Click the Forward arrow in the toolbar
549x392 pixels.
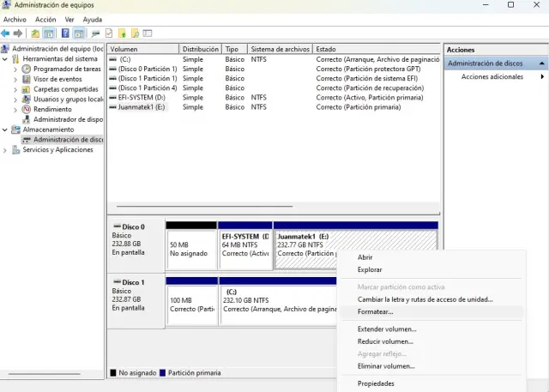click(18, 33)
